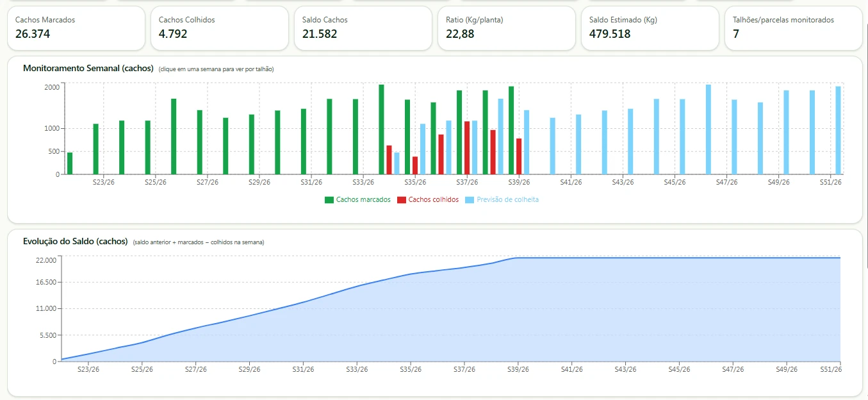Click the blue forecast bar at S45/26
The image size is (868, 400).
click(x=682, y=137)
